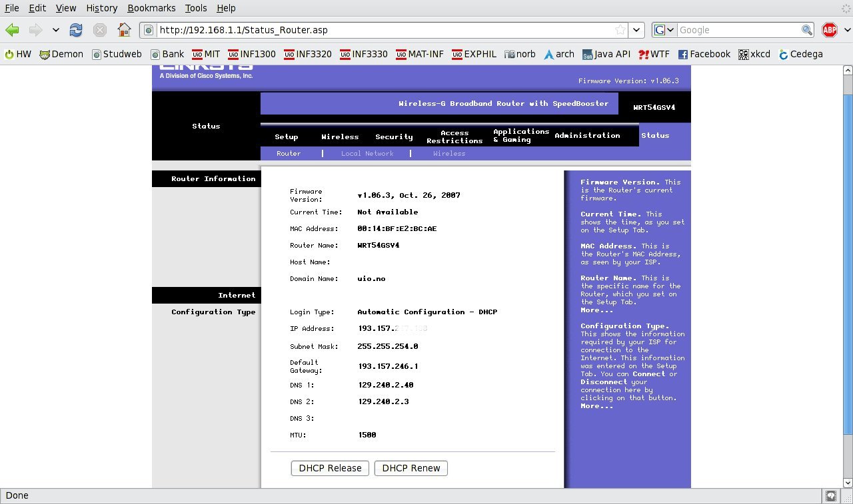Click the Stop loading icon

(x=100, y=30)
